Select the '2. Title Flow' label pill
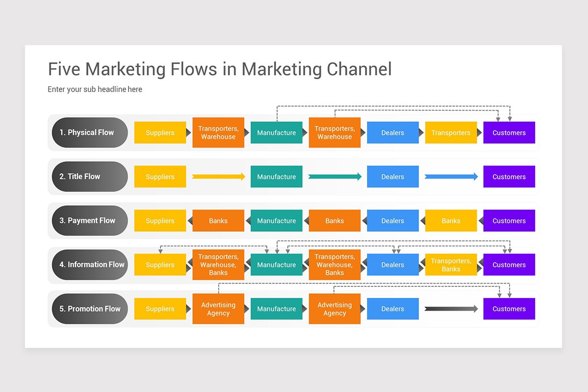This screenshot has height=392, width=588. pyautogui.click(x=90, y=176)
